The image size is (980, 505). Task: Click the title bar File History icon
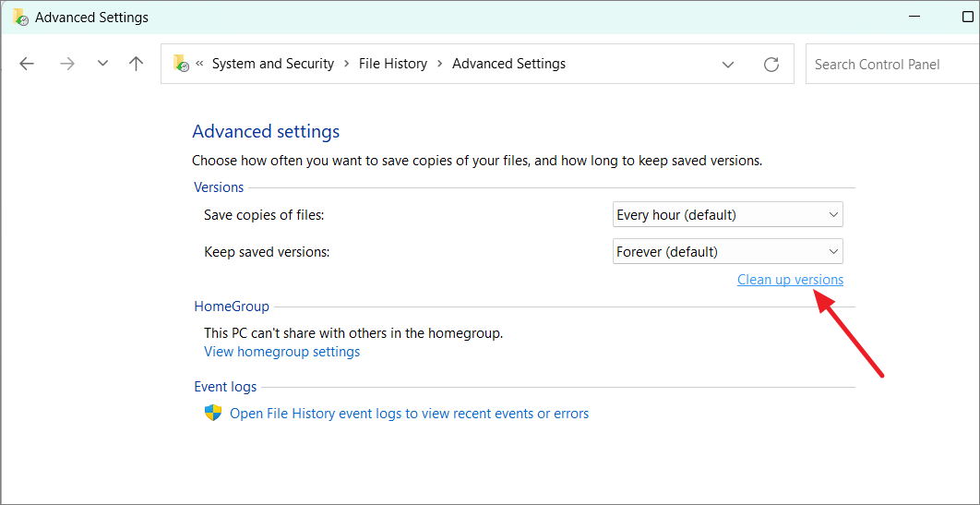coord(19,17)
